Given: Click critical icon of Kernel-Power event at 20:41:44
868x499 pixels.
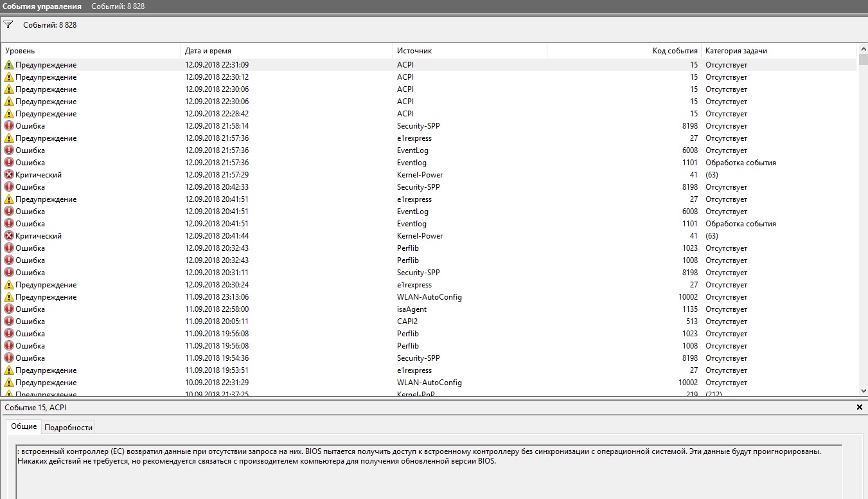Looking at the screenshot, I should point(9,236).
